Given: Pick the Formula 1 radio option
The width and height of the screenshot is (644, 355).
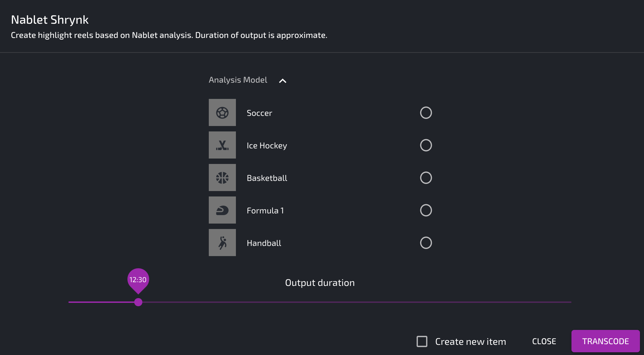Looking at the screenshot, I should (426, 210).
